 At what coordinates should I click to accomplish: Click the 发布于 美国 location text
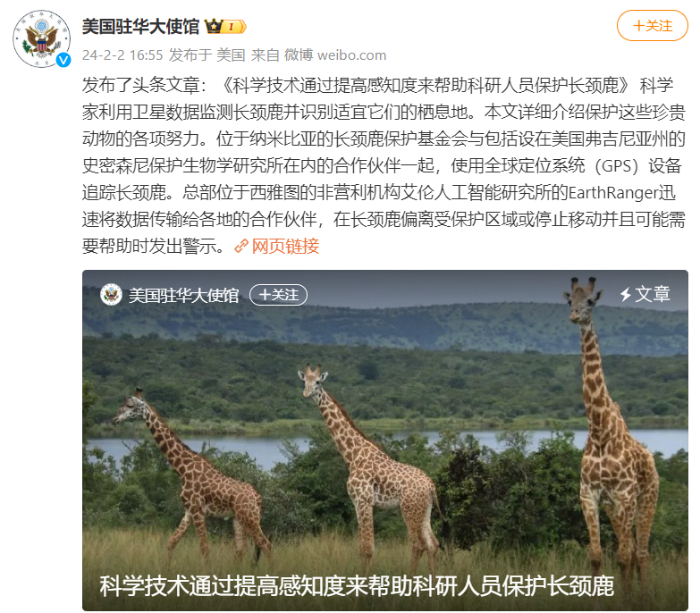(x=207, y=55)
